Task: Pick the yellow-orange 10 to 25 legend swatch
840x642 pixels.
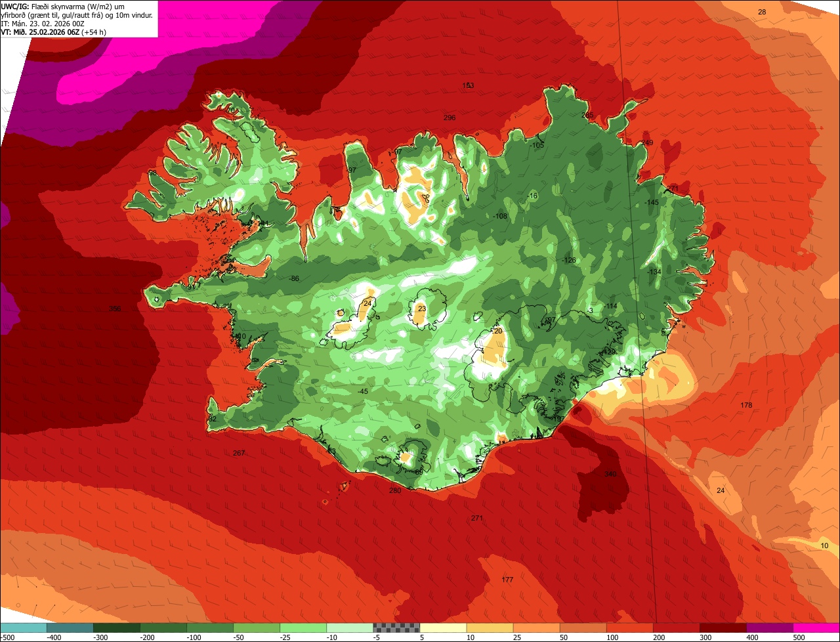Action: pos(490,628)
